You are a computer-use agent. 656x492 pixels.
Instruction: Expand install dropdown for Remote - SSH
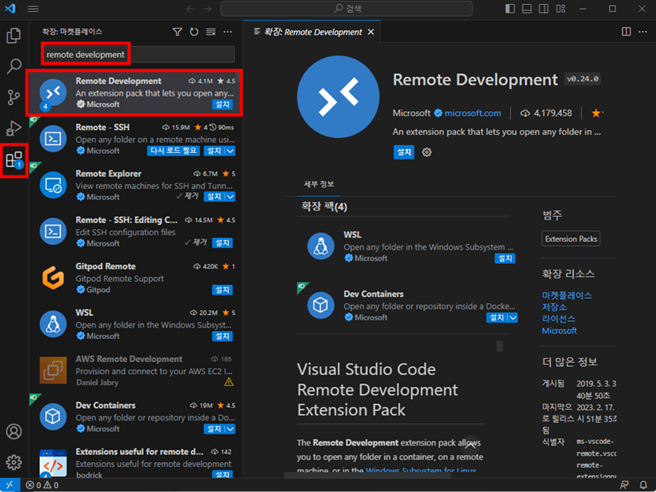[x=231, y=151]
